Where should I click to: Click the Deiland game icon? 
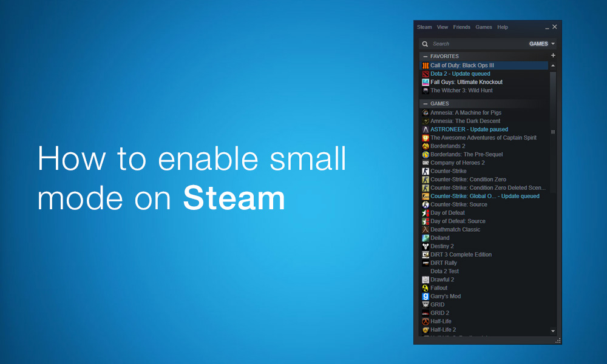(x=426, y=238)
